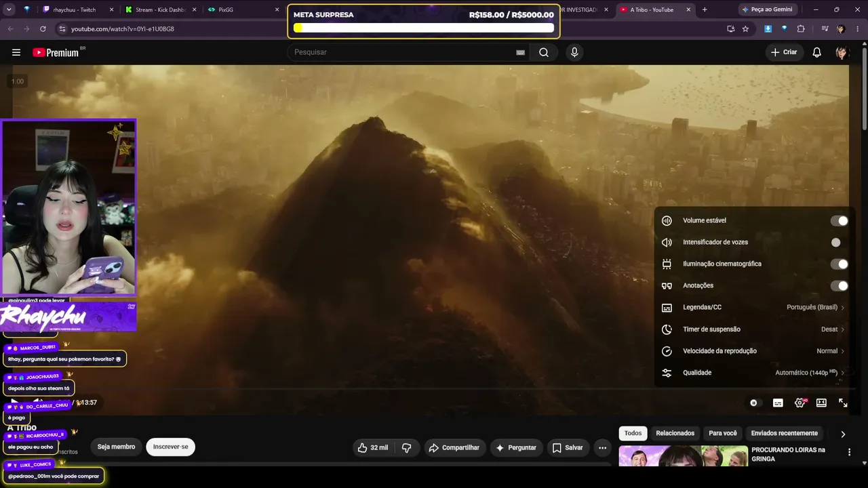Open the browser extensions puzzle icon
Screen dimensions: 868x488
801,29
